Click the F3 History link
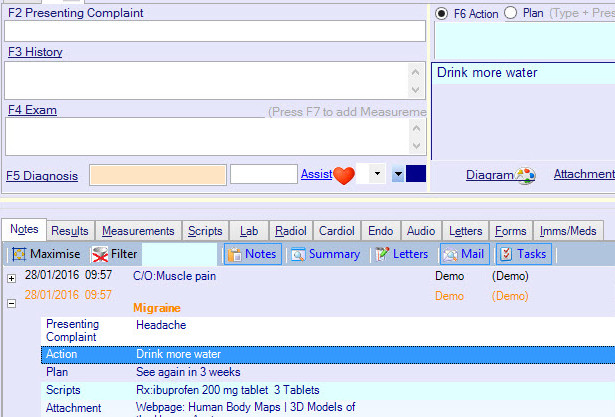Viewport: 615px width, 417px height. click(x=35, y=52)
